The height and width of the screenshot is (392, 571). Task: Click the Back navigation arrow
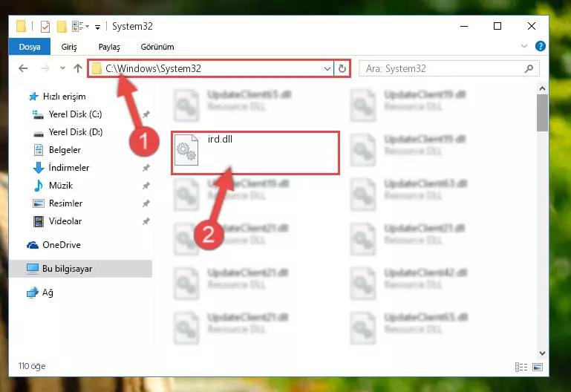click(x=23, y=68)
